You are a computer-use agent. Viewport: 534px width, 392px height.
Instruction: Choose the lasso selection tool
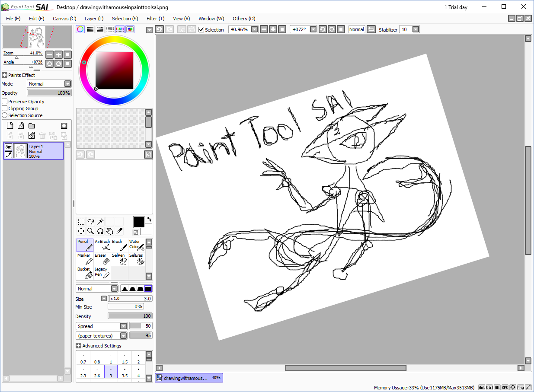[90, 222]
